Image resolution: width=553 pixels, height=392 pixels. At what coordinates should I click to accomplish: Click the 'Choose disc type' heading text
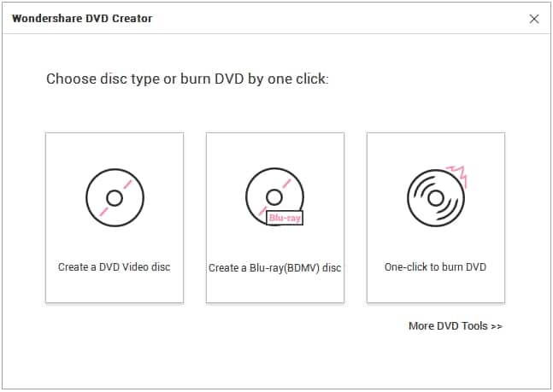187,79
